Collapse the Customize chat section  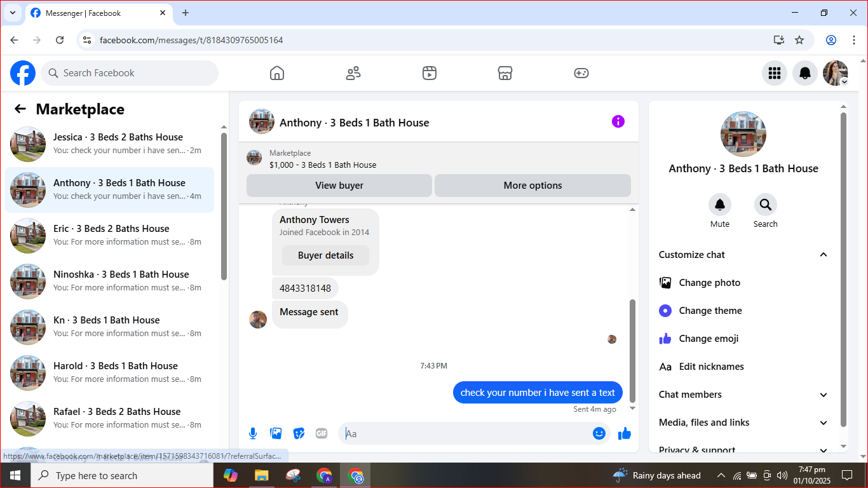coord(743,255)
